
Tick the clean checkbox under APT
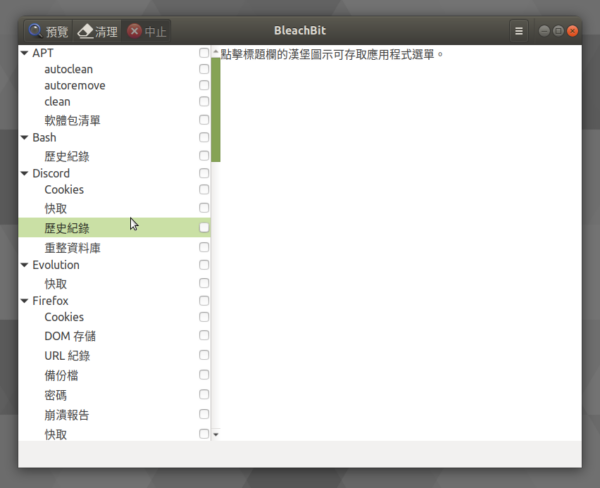click(x=204, y=101)
